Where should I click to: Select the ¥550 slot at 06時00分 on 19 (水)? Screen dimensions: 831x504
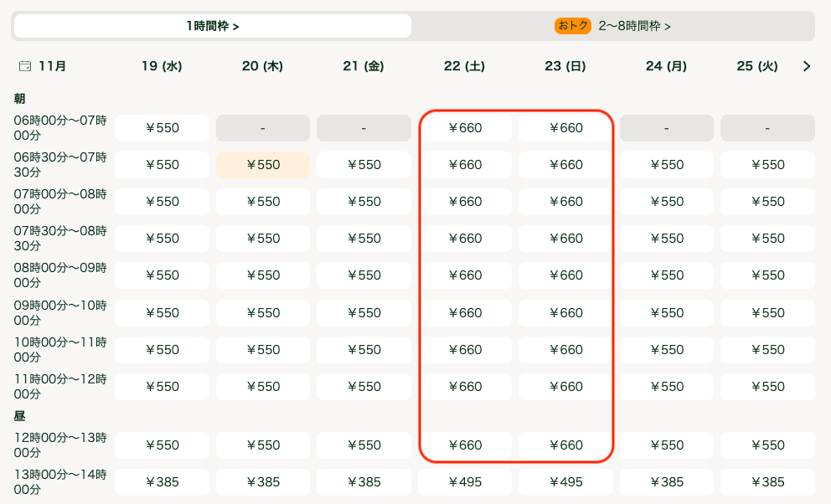(161, 127)
